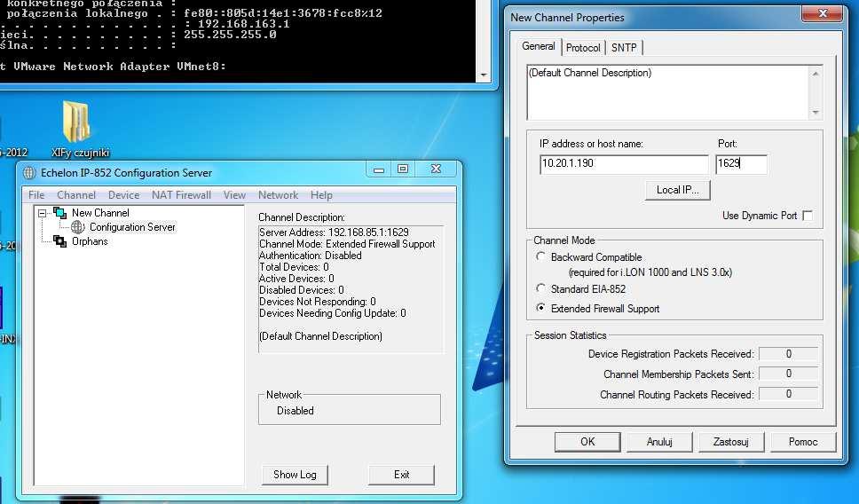
Task: Click OK in New Channel Properties
Action: pyautogui.click(x=587, y=442)
